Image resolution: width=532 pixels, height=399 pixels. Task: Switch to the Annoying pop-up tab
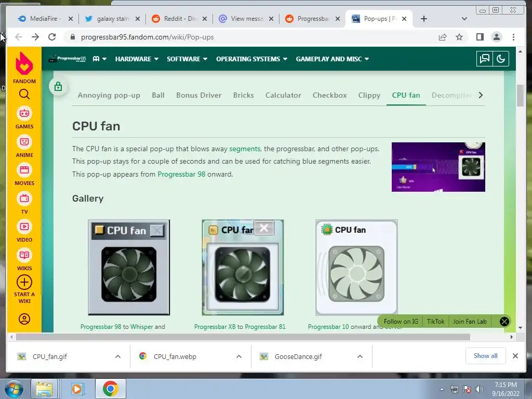point(109,96)
